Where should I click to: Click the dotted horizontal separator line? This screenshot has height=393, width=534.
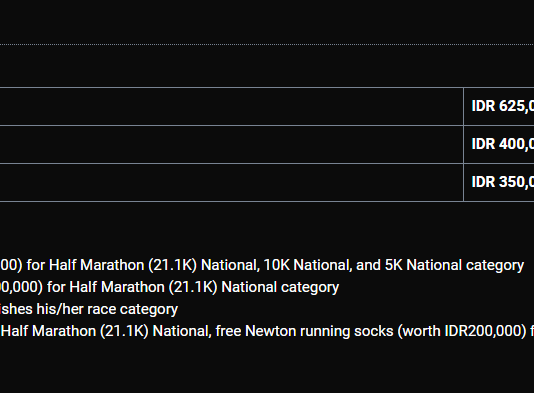pos(267,44)
